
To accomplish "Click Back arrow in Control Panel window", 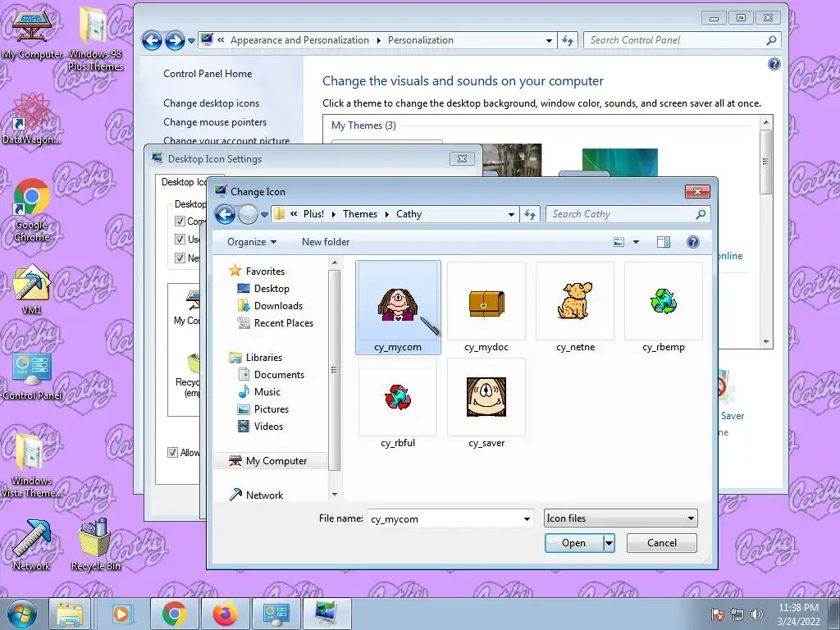I will point(152,40).
